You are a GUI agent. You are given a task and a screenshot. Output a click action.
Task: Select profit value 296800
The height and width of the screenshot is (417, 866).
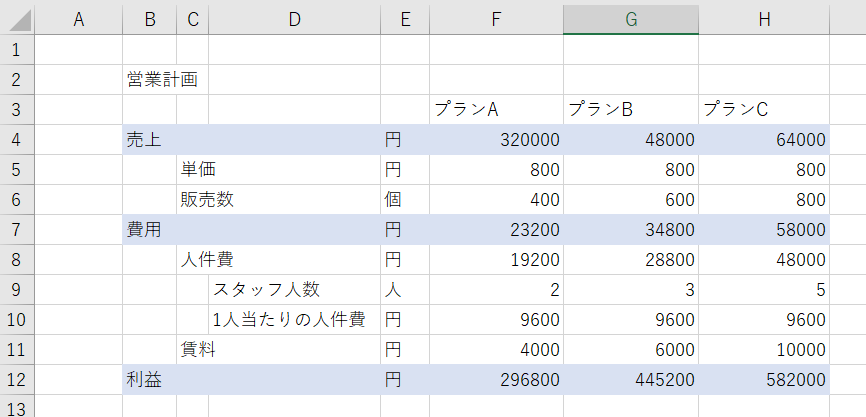point(497,379)
